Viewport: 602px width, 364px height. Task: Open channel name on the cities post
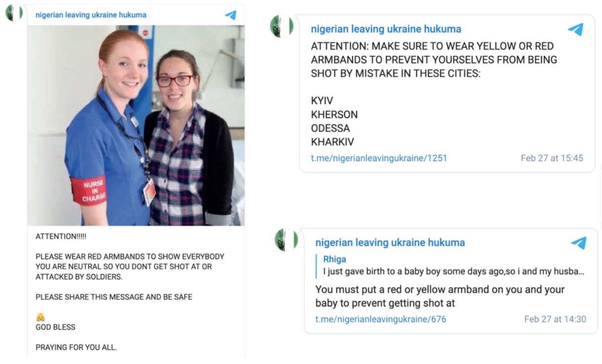pyautogui.click(x=386, y=29)
